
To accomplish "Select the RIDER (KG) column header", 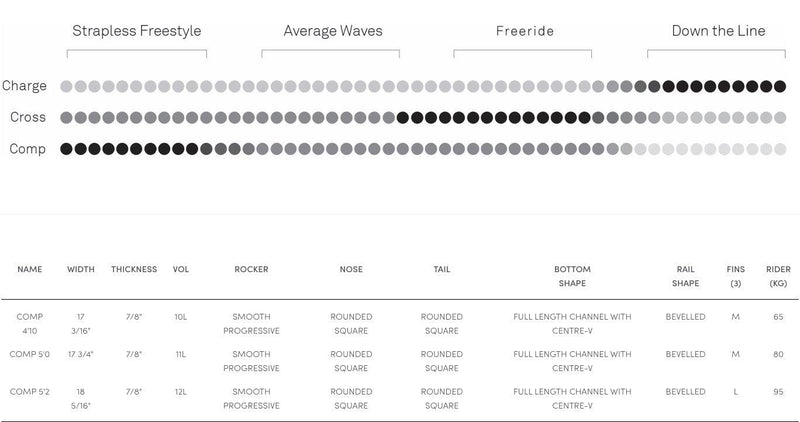I will coord(778,276).
